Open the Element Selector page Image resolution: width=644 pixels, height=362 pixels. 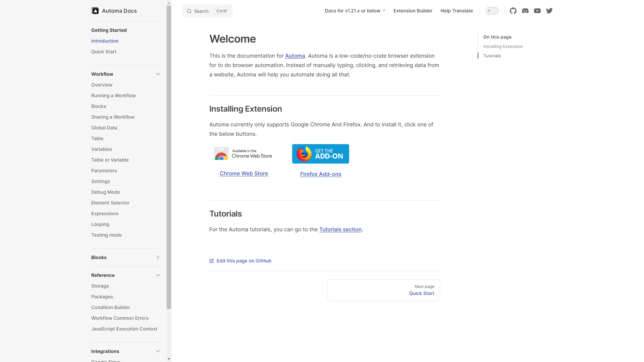(110, 203)
